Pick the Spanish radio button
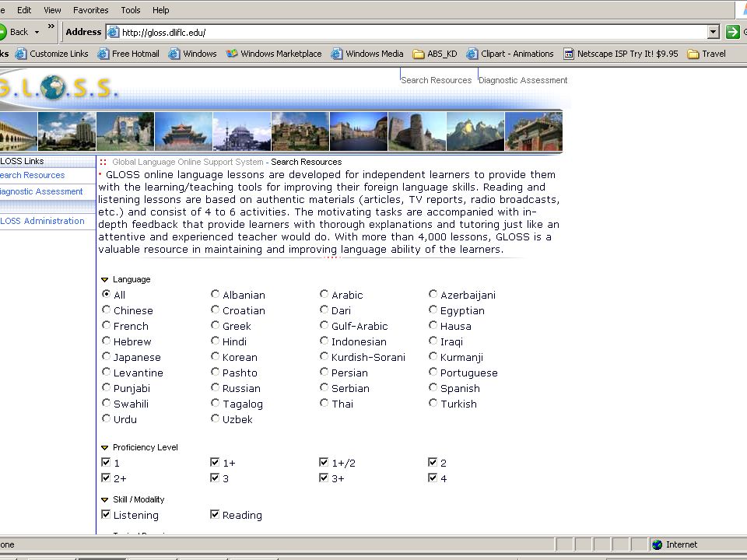Screen dimensions: 747x560 pos(433,387)
